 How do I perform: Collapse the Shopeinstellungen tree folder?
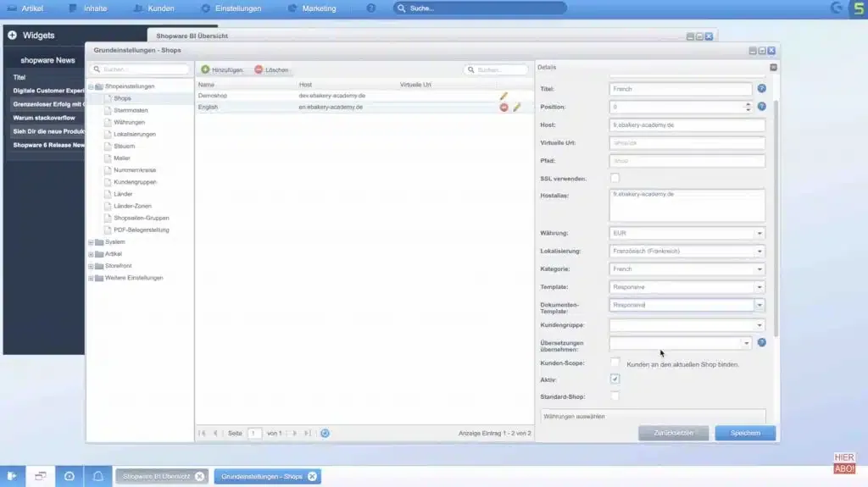click(x=91, y=87)
